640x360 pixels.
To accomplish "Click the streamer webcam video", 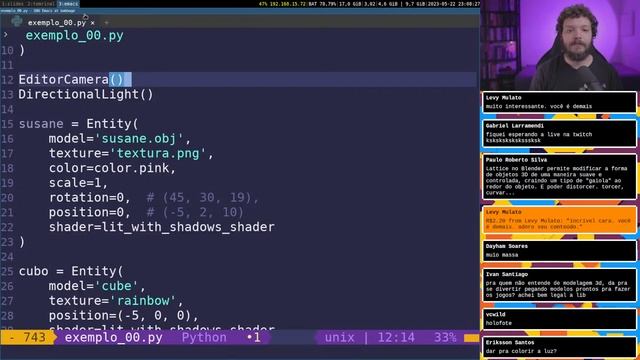I will pos(560,45).
